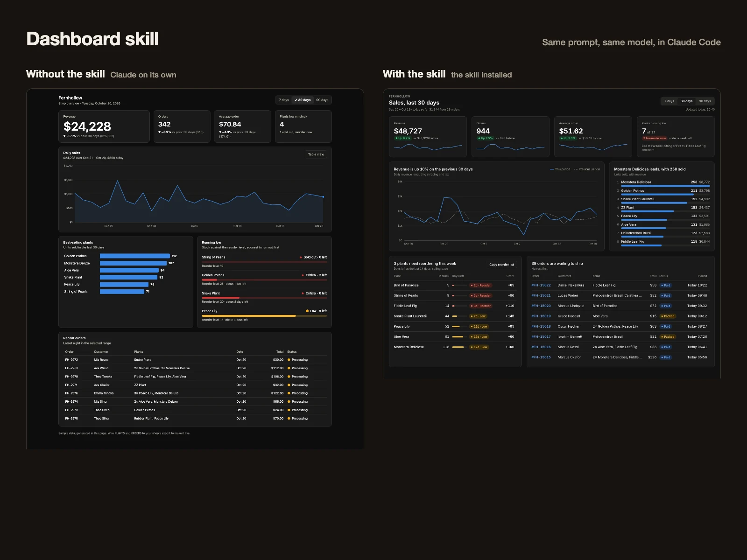
Task: Click the 2d · Reorder badge for Bird of Paradise
Action: (480, 285)
